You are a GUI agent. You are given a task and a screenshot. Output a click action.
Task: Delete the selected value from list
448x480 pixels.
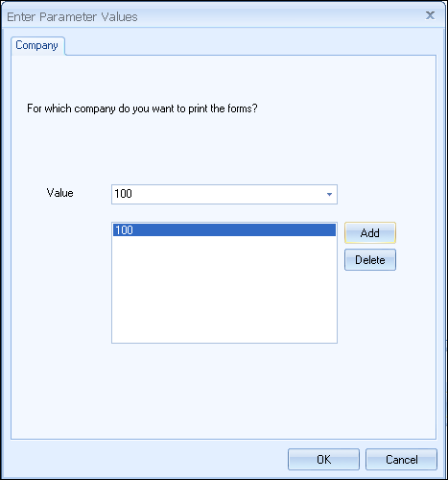(370, 260)
